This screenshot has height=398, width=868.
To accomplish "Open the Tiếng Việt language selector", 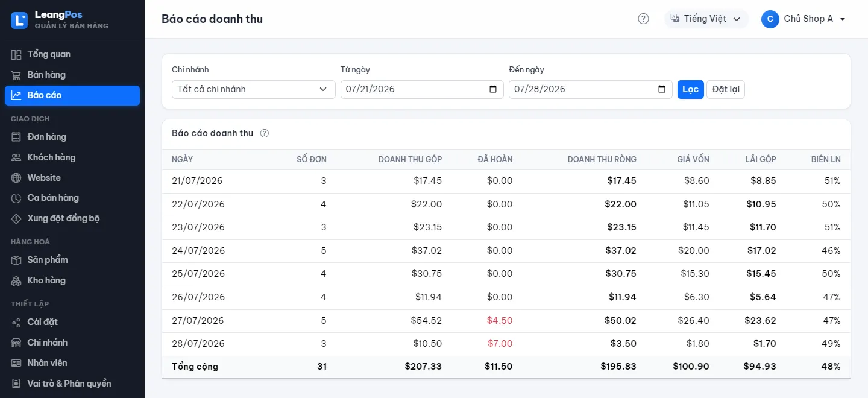I will (706, 19).
